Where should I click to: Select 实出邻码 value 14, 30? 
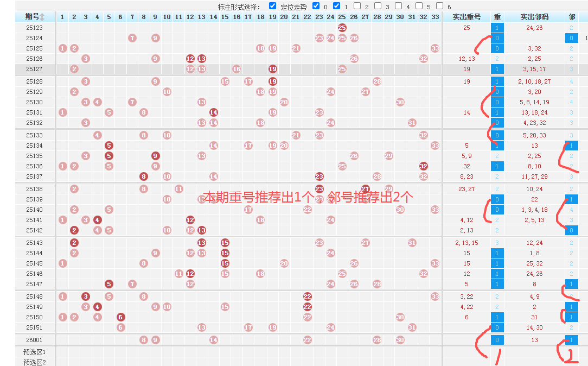[x=534, y=327]
